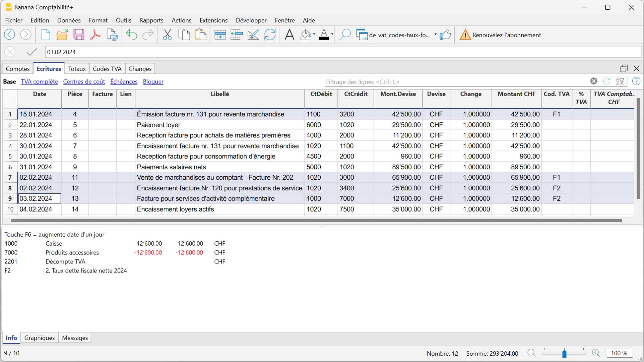This screenshot has width=644, height=362.
Task: Open the Rapports menu
Action: coord(151,20)
